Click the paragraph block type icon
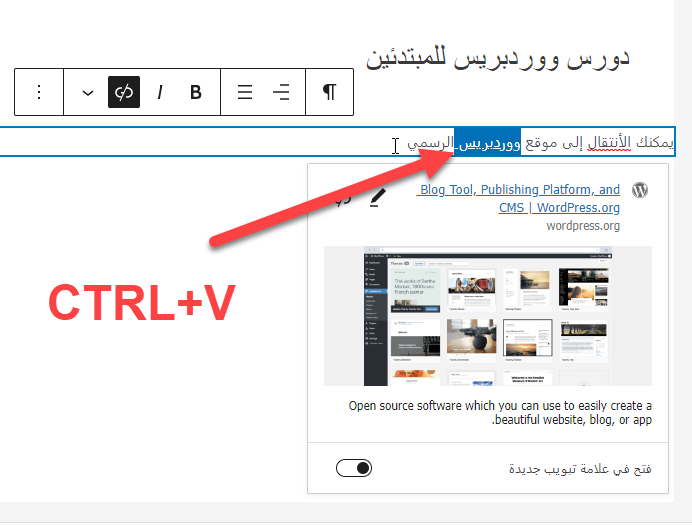 click(x=329, y=92)
